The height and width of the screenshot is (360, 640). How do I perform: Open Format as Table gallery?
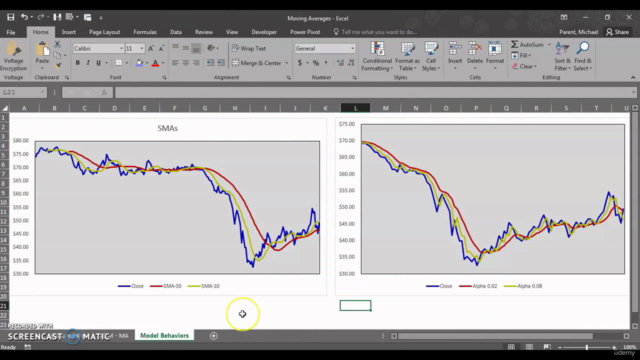pyautogui.click(x=407, y=56)
